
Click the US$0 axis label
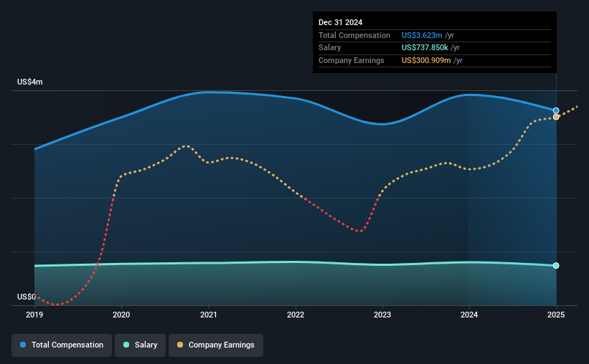tap(27, 297)
